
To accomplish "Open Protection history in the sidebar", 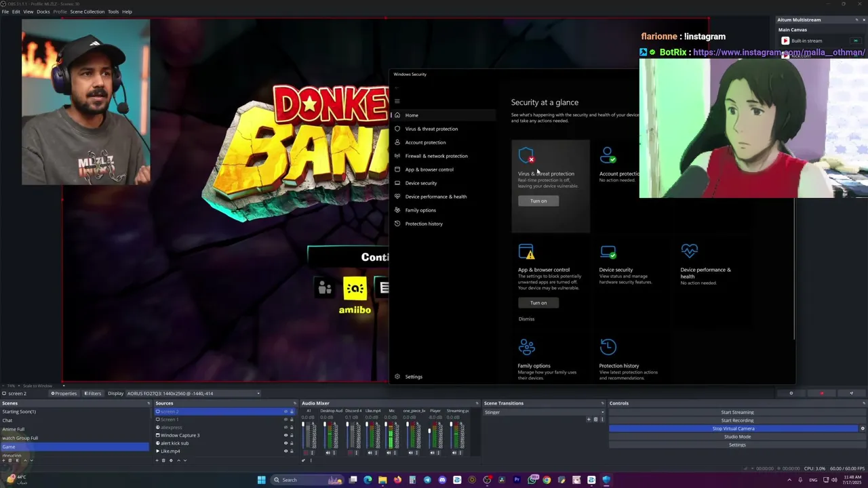I will [x=424, y=224].
